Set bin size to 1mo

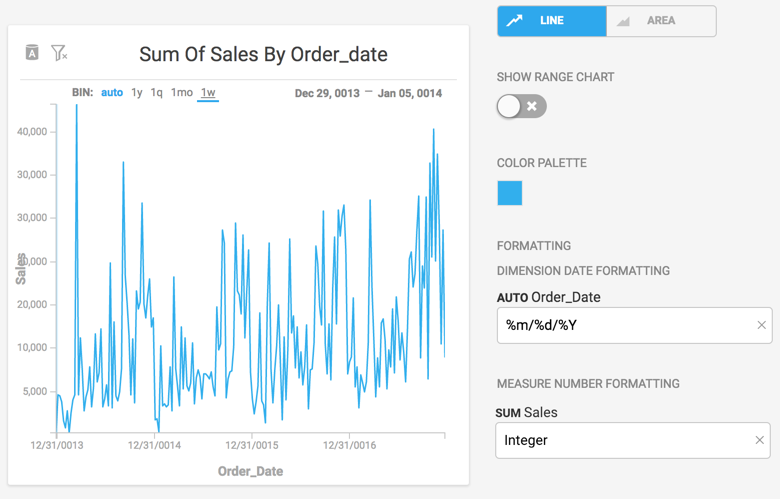pos(181,93)
